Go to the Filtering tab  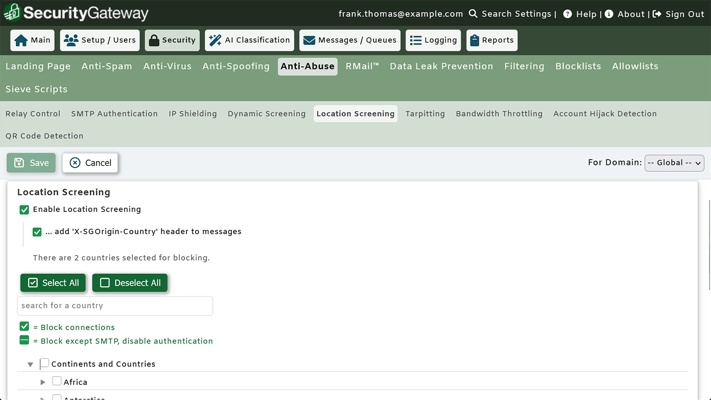pyautogui.click(x=524, y=66)
